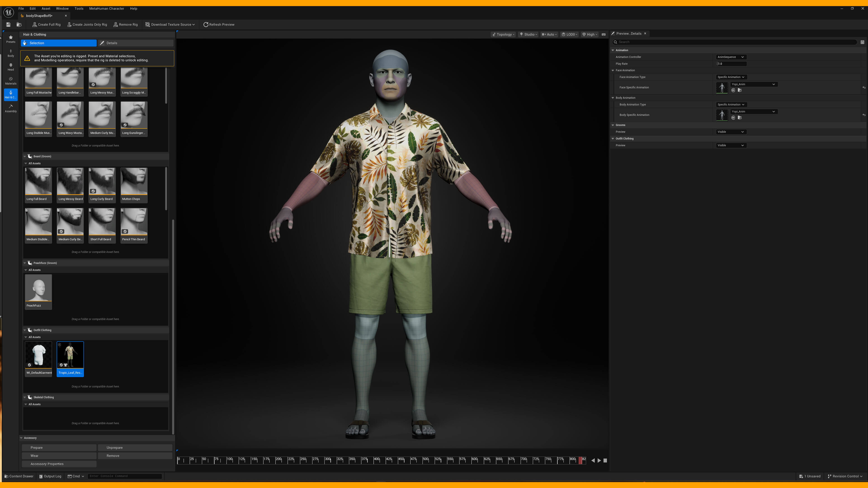Open the Body sidebar section
Viewport: 868px width, 488px height.
(x=11, y=53)
